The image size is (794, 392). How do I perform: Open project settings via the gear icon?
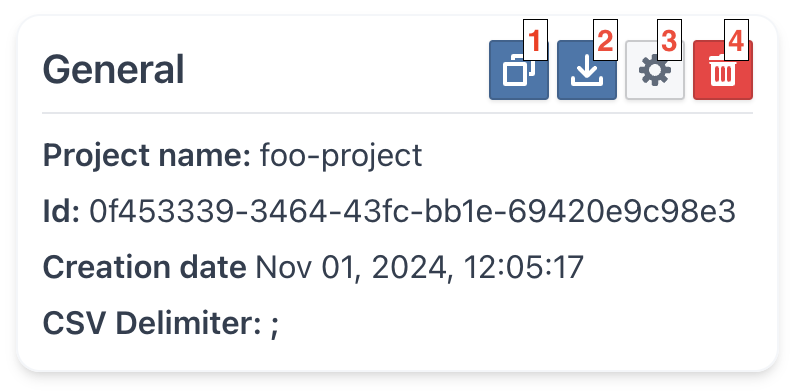coord(655,70)
